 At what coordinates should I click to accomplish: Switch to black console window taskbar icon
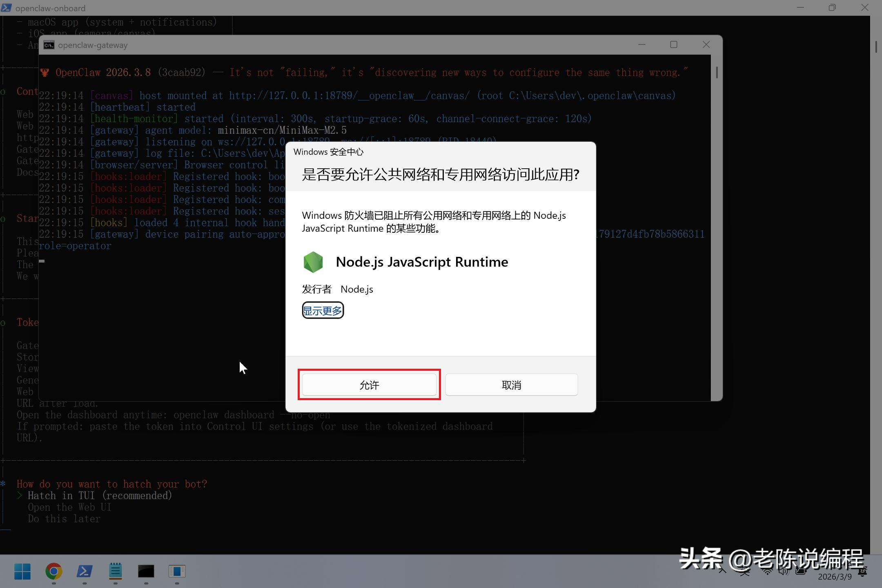(x=146, y=571)
